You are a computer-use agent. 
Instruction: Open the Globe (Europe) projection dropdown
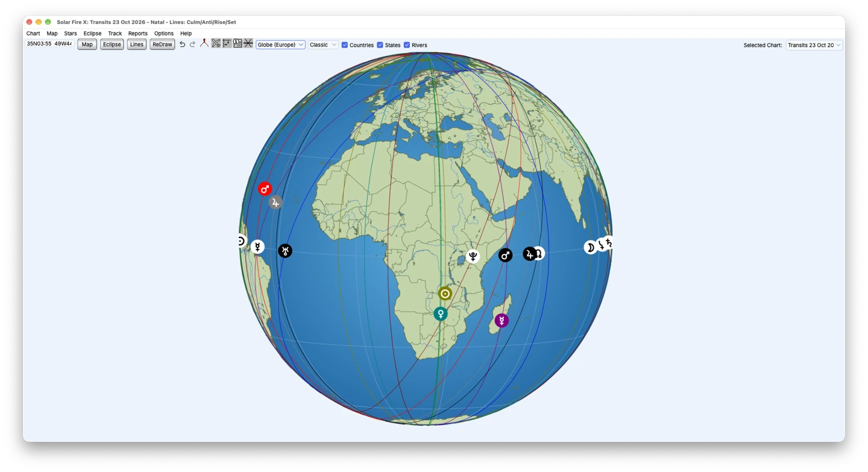[280, 45]
